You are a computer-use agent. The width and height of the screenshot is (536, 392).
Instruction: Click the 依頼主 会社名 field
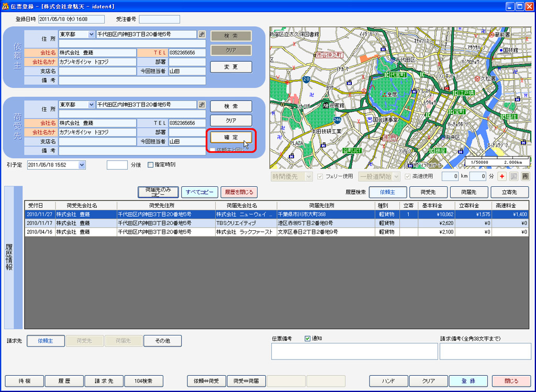97,53
